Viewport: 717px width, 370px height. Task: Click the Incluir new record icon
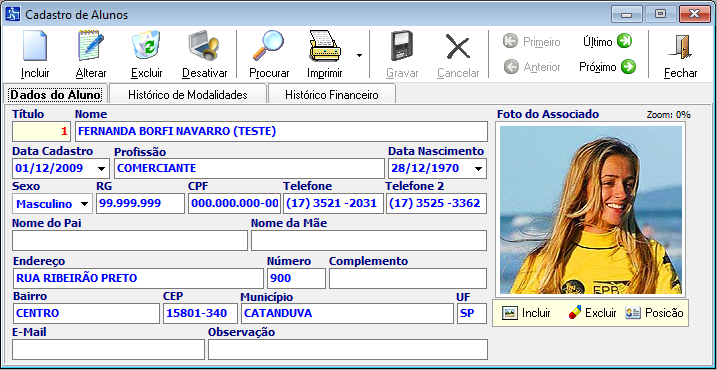tap(35, 46)
